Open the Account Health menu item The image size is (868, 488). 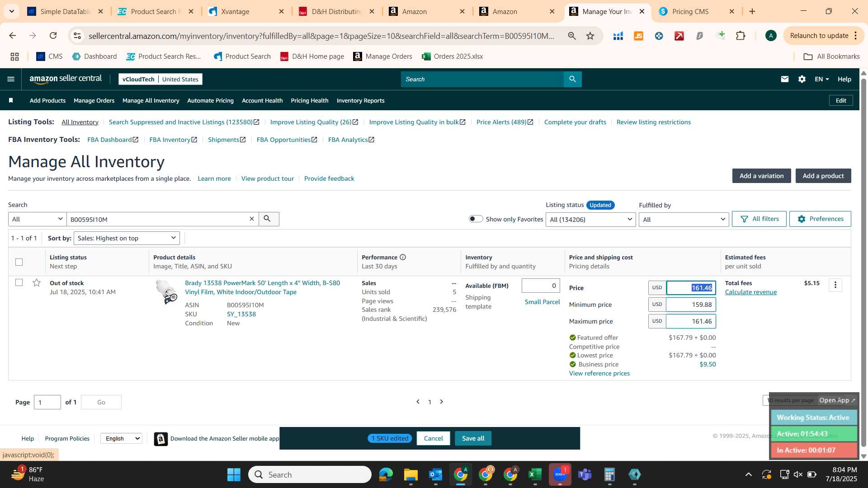pyautogui.click(x=262, y=100)
